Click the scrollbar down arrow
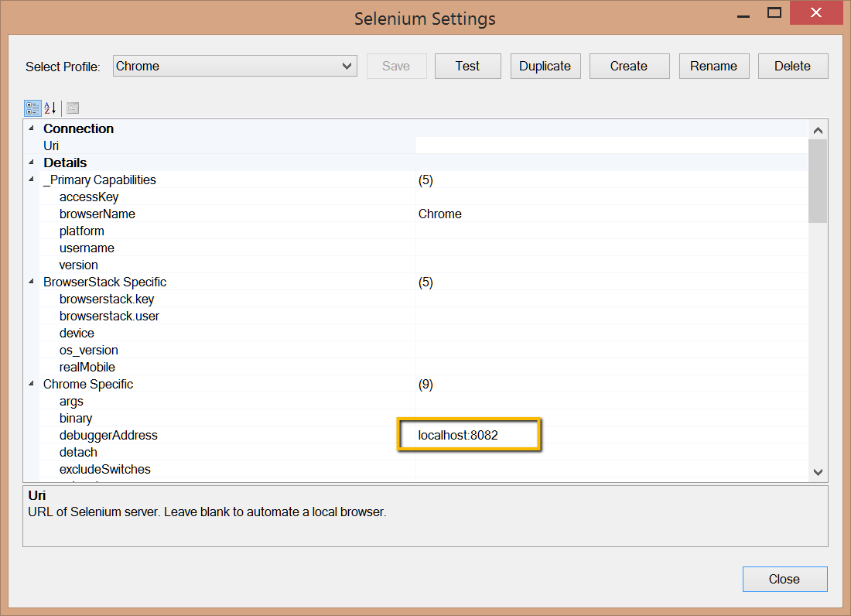Screen dimensions: 851x616 click(x=818, y=471)
